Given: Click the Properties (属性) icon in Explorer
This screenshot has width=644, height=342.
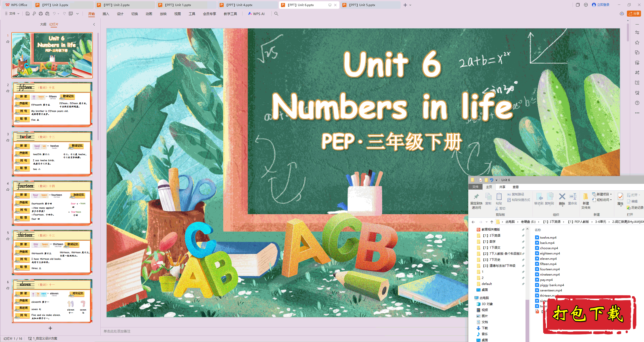Looking at the screenshot, I should pyautogui.click(x=620, y=199).
